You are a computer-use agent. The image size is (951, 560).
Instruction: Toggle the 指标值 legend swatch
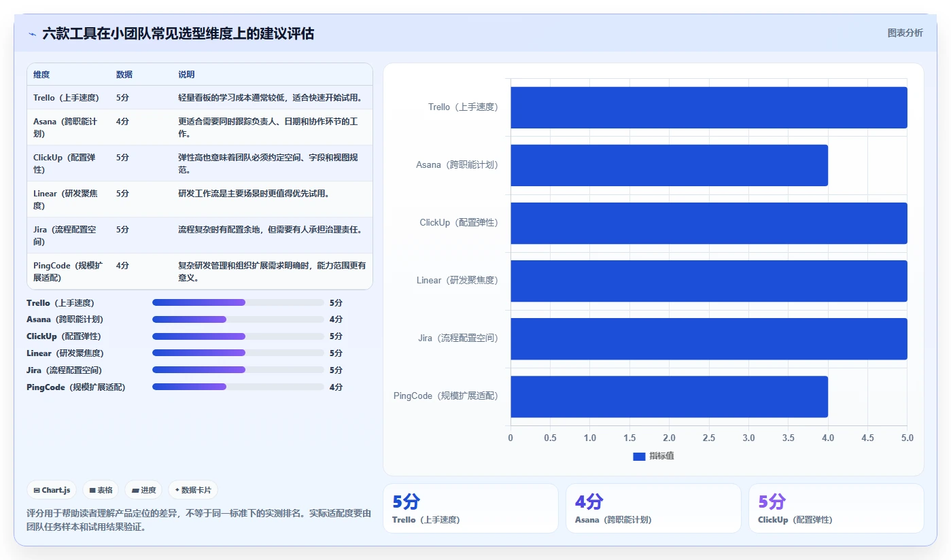638,456
